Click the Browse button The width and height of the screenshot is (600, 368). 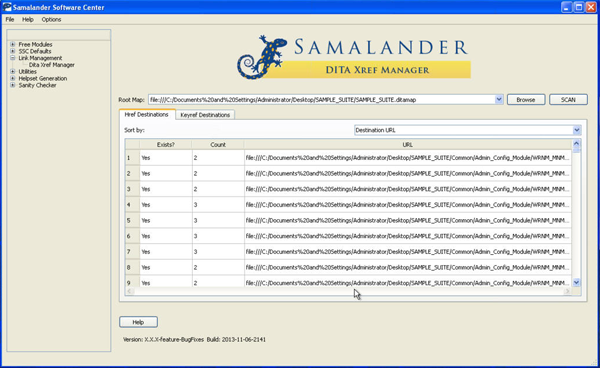tap(526, 99)
